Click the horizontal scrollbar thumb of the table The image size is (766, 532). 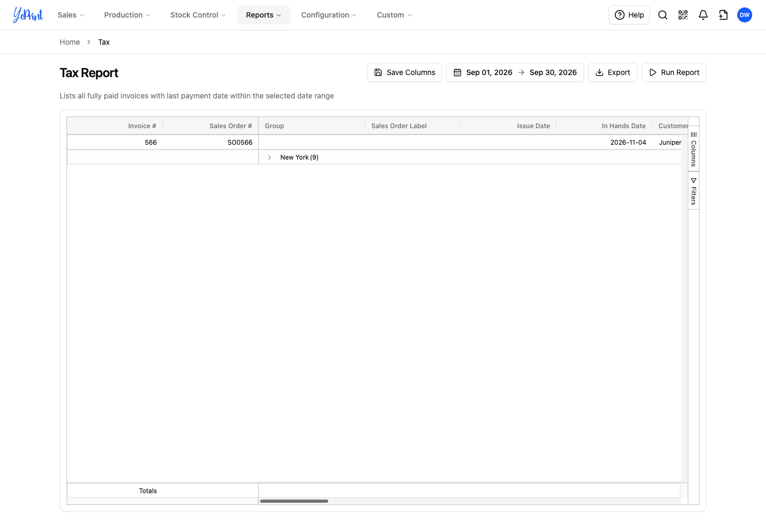[x=294, y=501]
